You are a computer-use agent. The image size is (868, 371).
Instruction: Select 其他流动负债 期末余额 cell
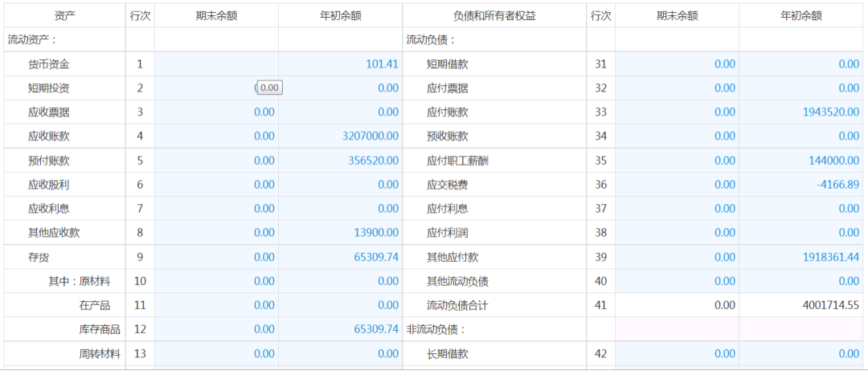677,281
